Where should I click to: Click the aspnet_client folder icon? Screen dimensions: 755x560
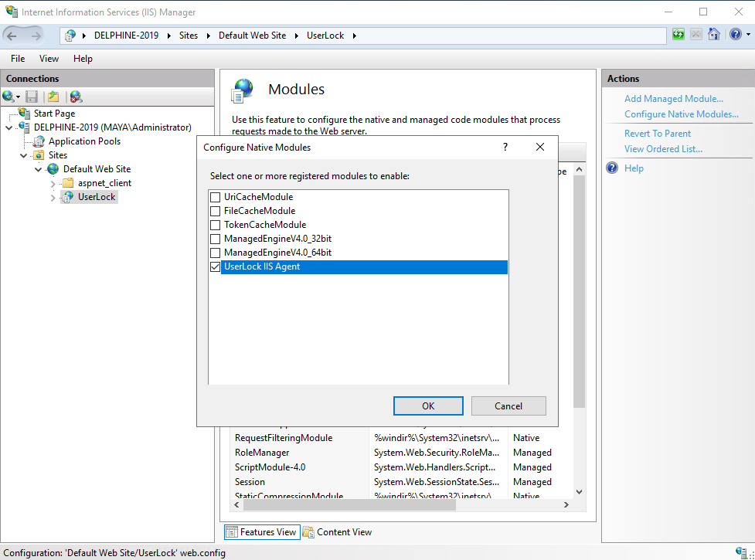68,183
